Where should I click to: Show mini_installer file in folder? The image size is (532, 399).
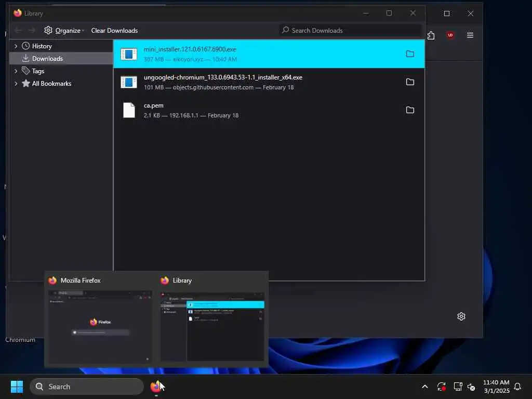tap(410, 54)
